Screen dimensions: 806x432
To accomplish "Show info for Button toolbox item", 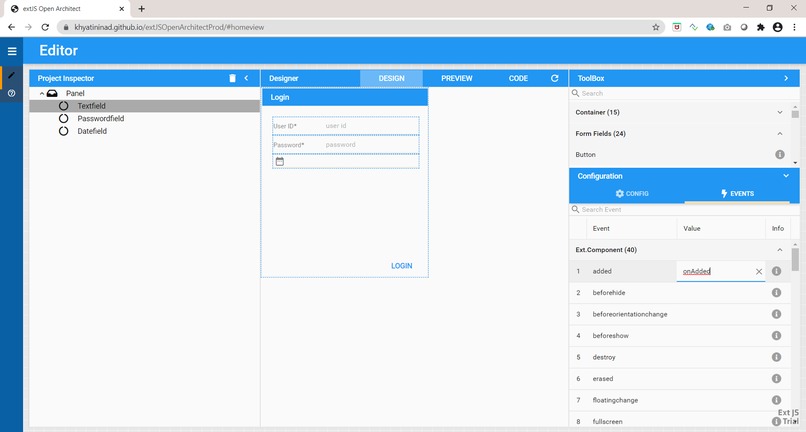I will coord(780,154).
